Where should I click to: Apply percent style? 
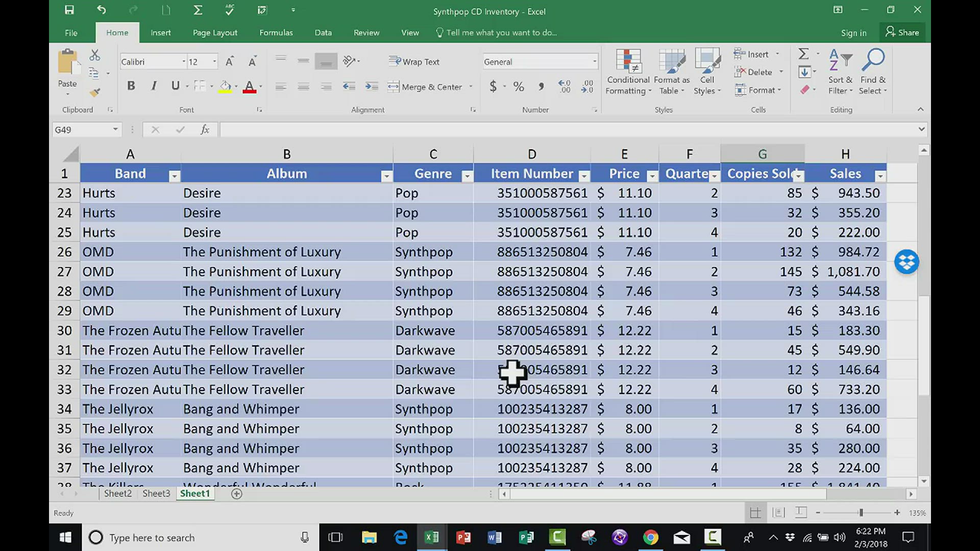click(519, 86)
